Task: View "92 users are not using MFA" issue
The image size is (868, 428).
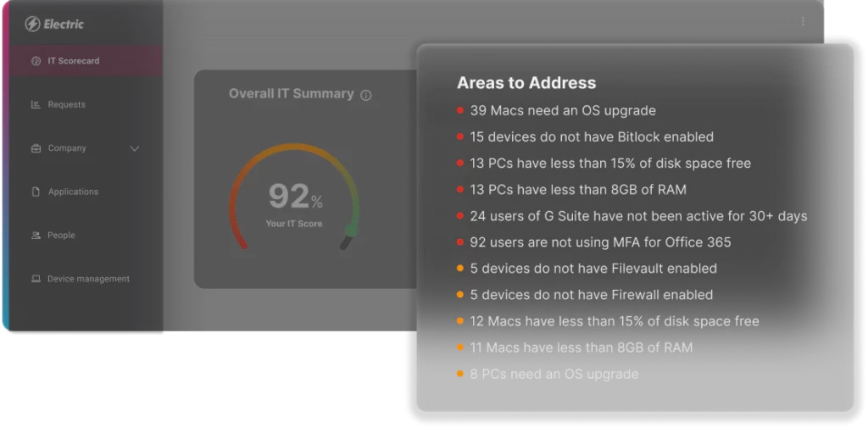Action: point(600,242)
